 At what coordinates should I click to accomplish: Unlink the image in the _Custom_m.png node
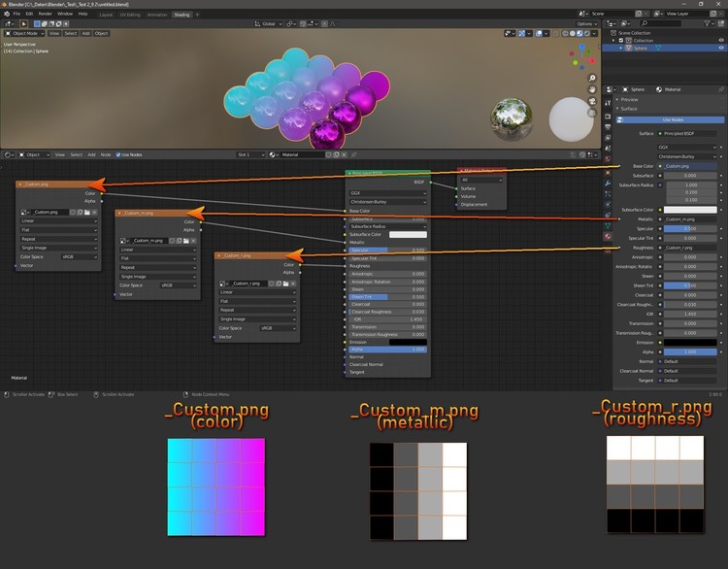click(191, 240)
